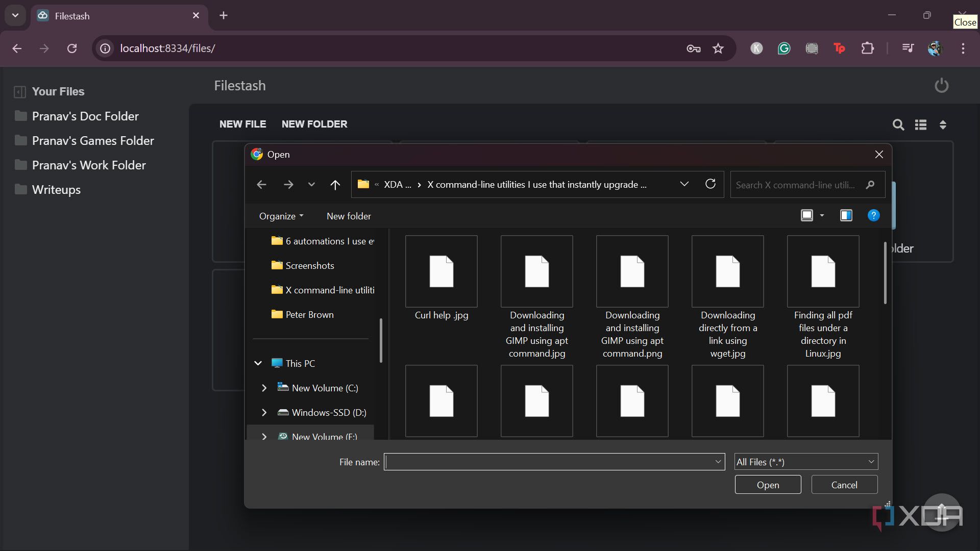Select Downloading directly from a link using wget.jpg
980x551 pixels.
tap(727, 297)
